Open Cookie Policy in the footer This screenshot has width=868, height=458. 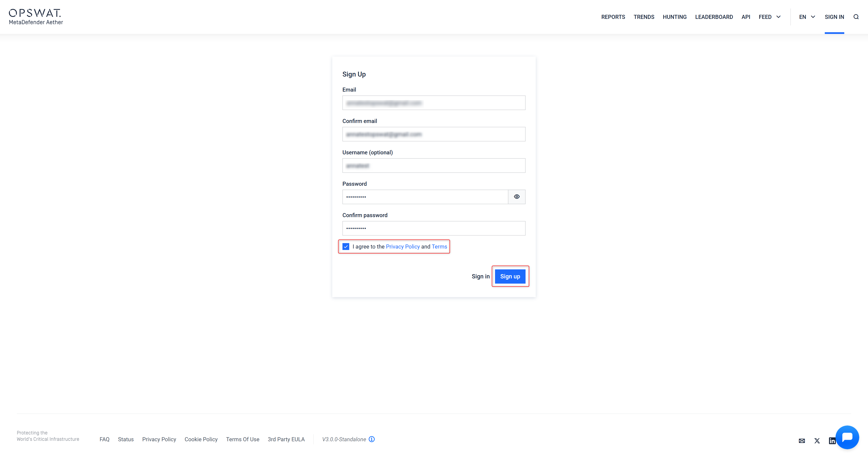pyautogui.click(x=201, y=439)
